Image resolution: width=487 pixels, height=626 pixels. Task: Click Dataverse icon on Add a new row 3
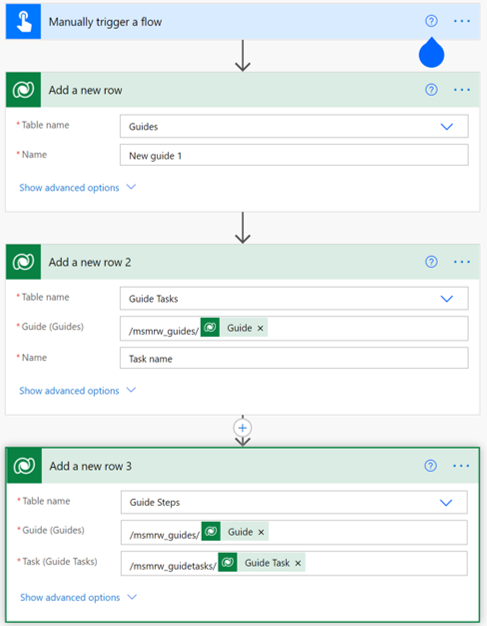(x=24, y=466)
